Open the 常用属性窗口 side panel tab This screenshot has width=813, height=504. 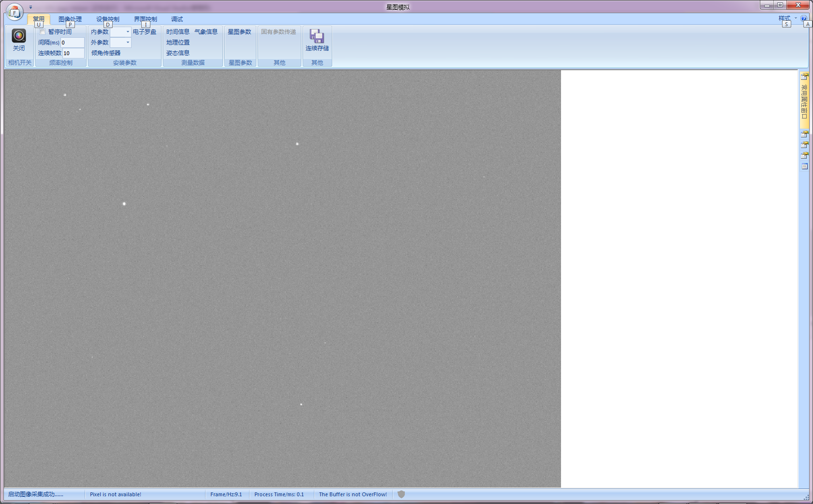pyautogui.click(x=804, y=100)
